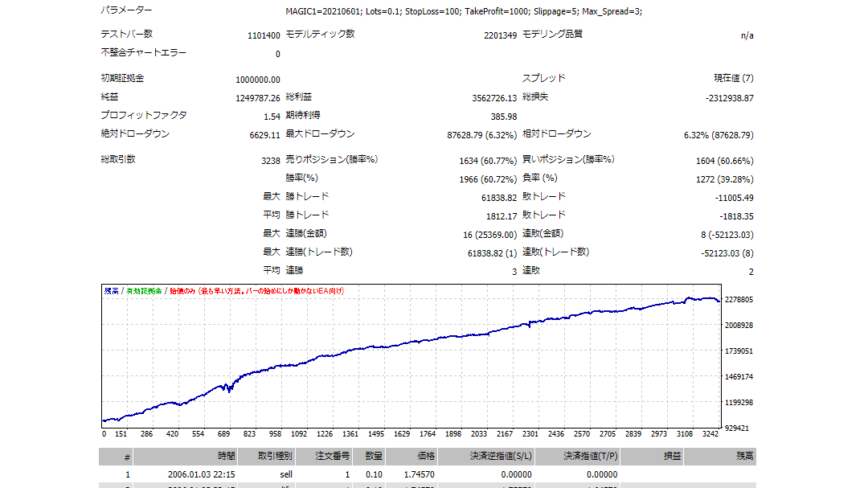Screen dimensions: 868x488
Task: Click the 価格 column header
Action: coord(411,457)
